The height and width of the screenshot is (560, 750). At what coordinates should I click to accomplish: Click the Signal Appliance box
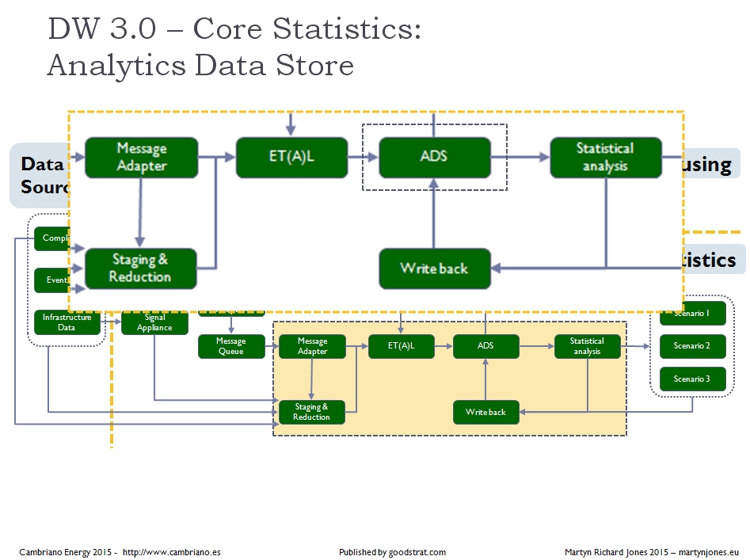[x=154, y=323]
